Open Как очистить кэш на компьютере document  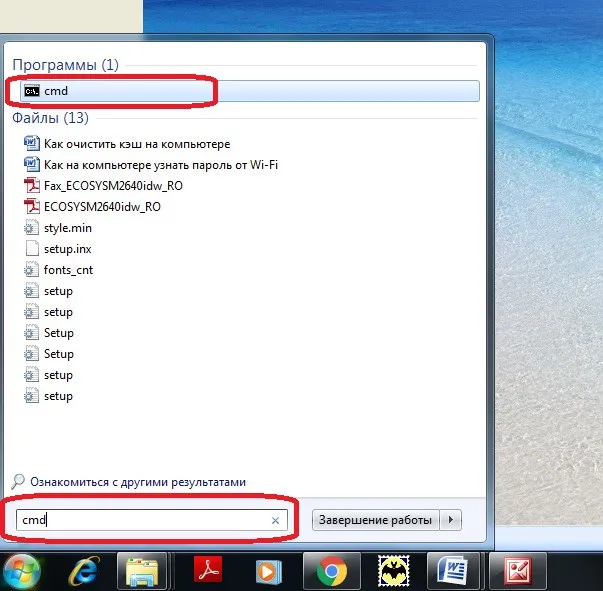tap(137, 144)
